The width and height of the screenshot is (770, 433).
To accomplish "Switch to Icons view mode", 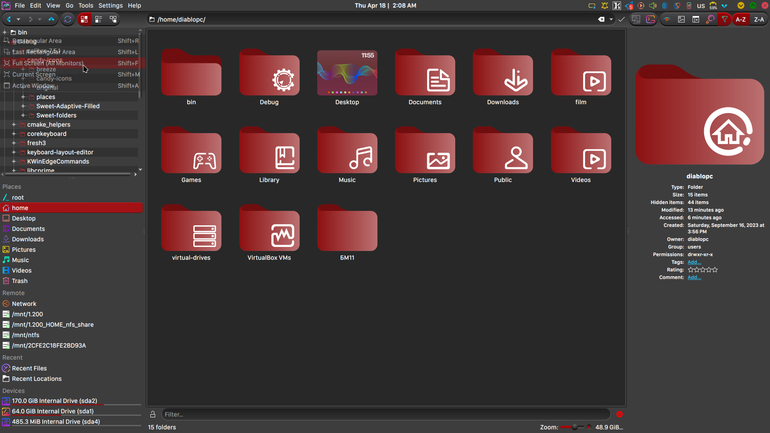I will click(84, 19).
